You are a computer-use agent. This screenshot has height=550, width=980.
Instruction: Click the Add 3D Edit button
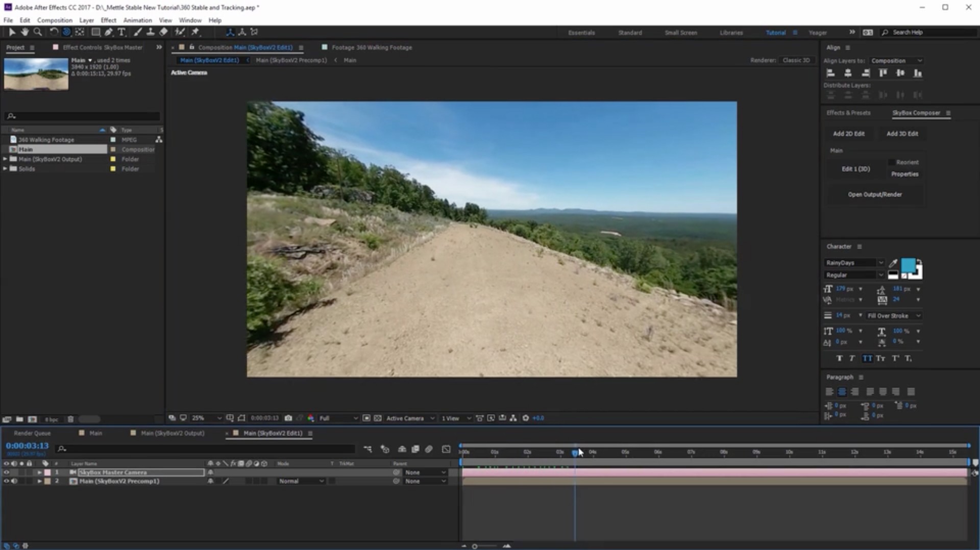(901, 133)
